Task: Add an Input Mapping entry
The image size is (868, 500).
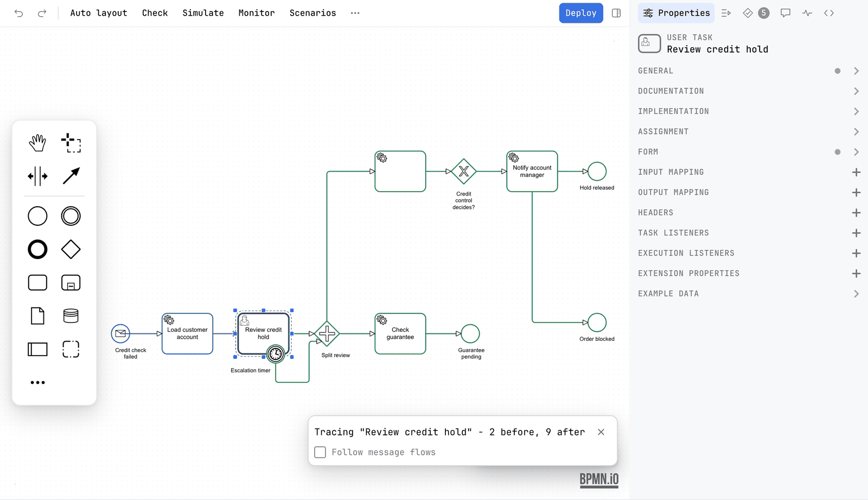Action: pos(856,172)
